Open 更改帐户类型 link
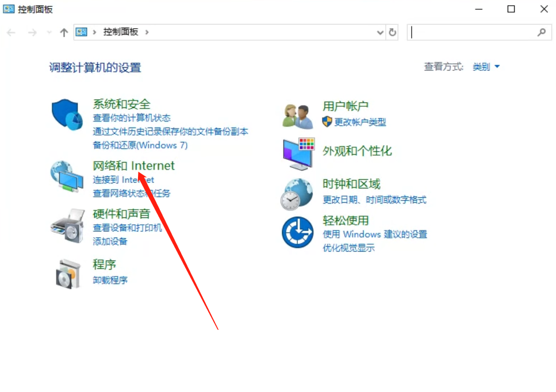The image size is (556, 392). click(360, 122)
